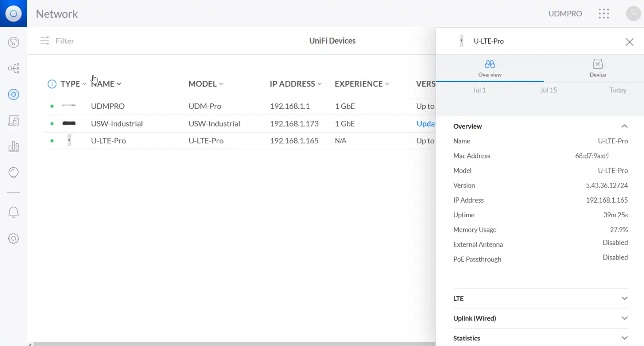Click the info icon beside TYPE column

[52, 84]
